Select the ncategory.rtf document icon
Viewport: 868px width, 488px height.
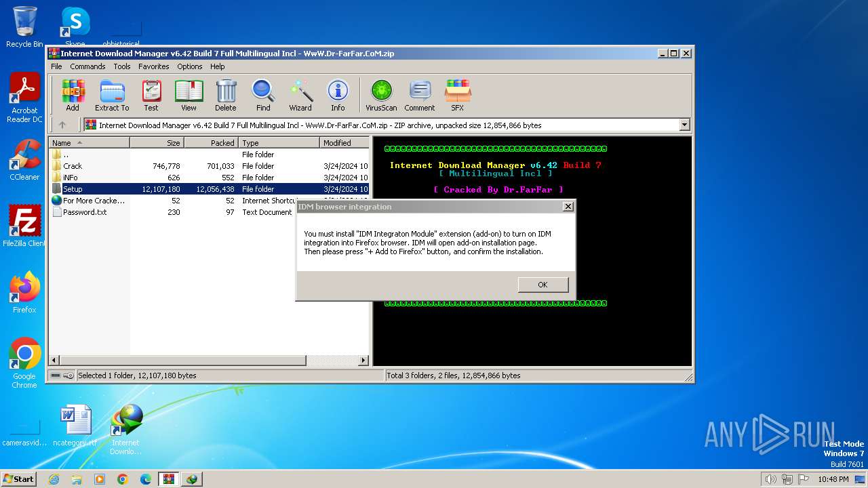pyautogui.click(x=75, y=426)
